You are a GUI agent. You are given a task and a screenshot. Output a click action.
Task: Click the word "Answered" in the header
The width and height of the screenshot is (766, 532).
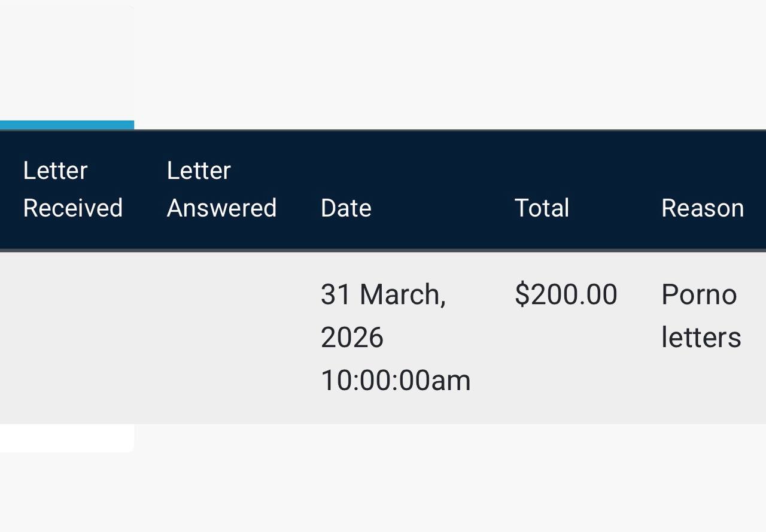point(221,208)
